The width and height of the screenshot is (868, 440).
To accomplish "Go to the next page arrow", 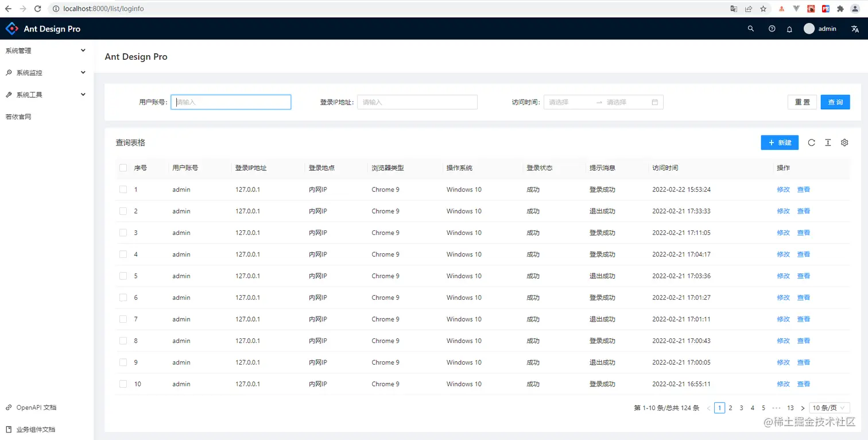I will (803, 408).
